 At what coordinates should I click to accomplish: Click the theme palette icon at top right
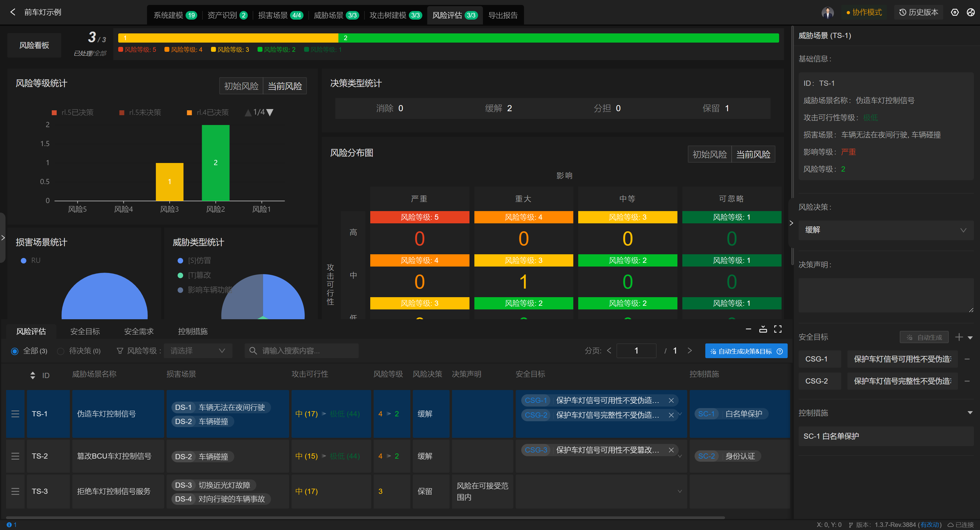[x=971, y=12]
